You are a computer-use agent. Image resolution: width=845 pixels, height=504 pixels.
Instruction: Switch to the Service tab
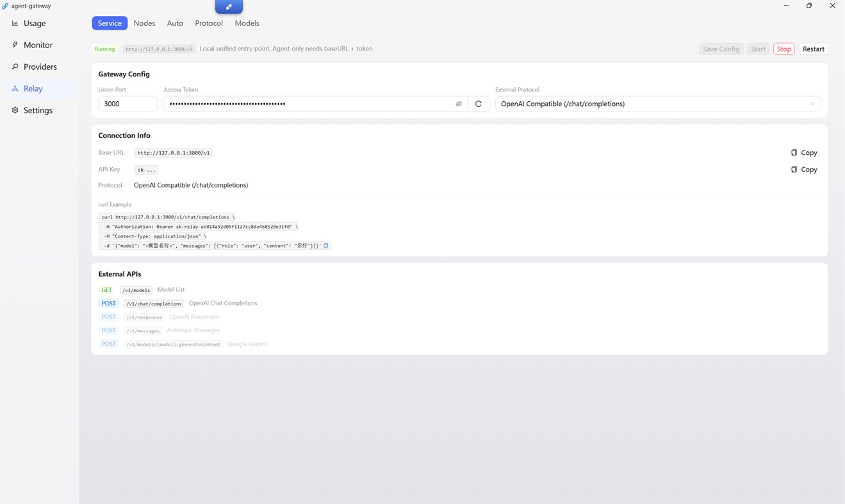pyautogui.click(x=110, y=23)
